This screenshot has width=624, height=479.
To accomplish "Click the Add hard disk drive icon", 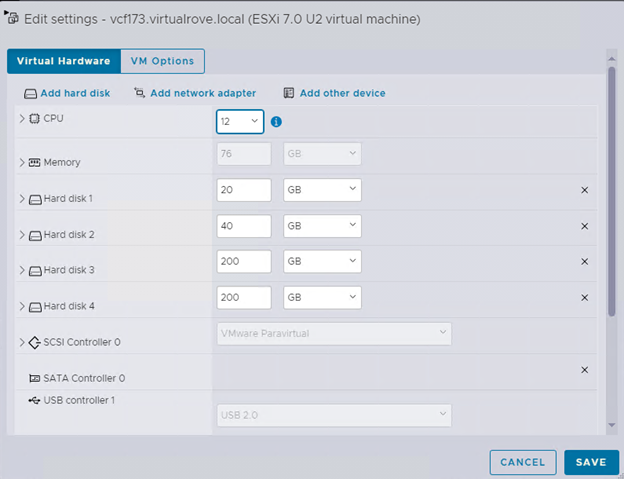I will (31, 93).
